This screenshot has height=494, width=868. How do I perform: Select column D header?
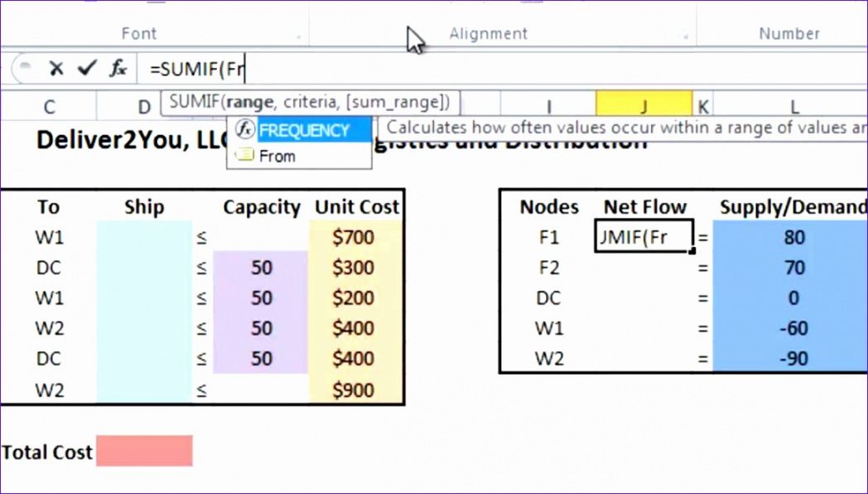coord(144,106)
